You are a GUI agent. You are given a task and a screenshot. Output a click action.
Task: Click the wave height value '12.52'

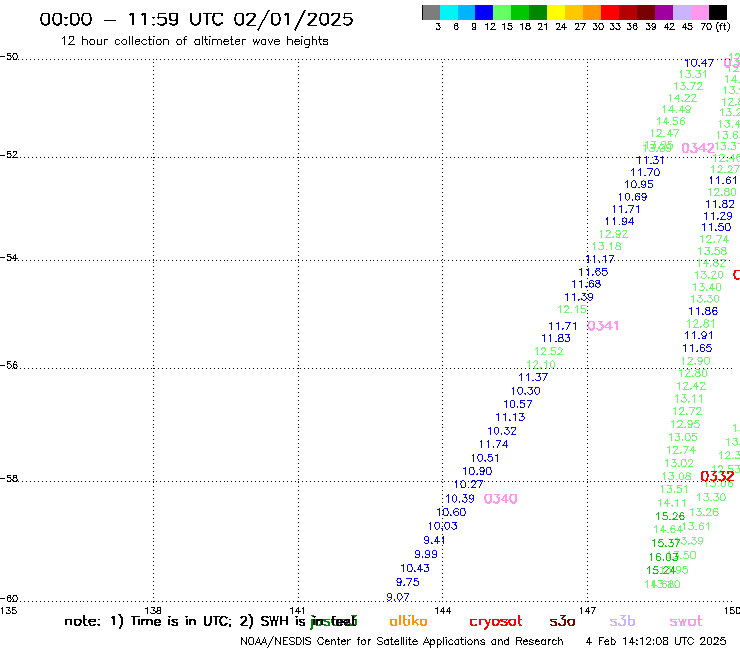(x=549, y=351)
